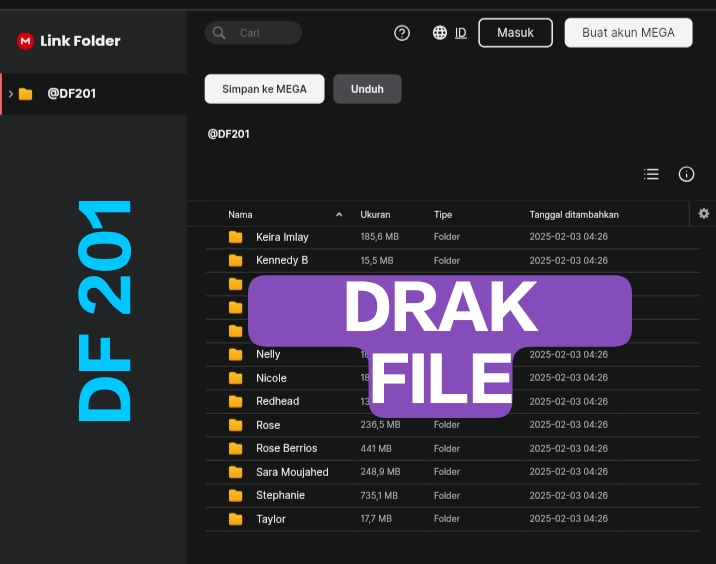716x564 pixels.
Task: Click folder icon of Nicole
Action: [x=236, y=378]
